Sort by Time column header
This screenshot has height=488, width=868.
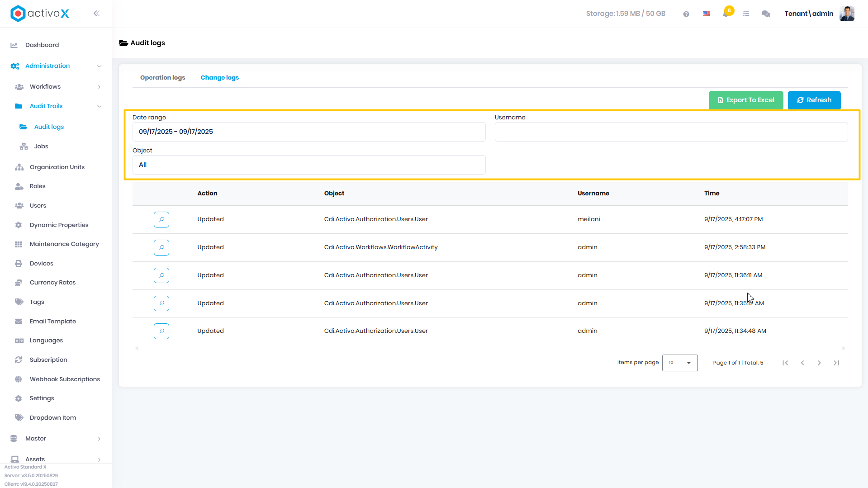coord(711,193)
